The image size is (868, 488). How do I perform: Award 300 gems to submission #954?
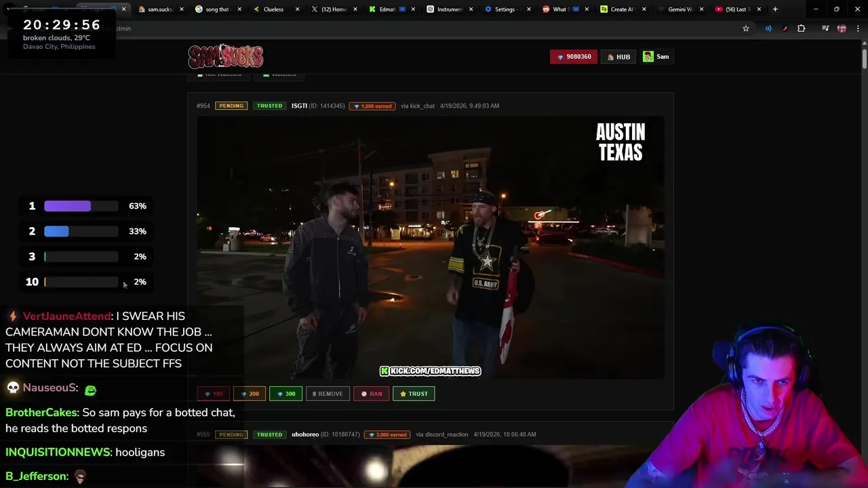(285, 394)
